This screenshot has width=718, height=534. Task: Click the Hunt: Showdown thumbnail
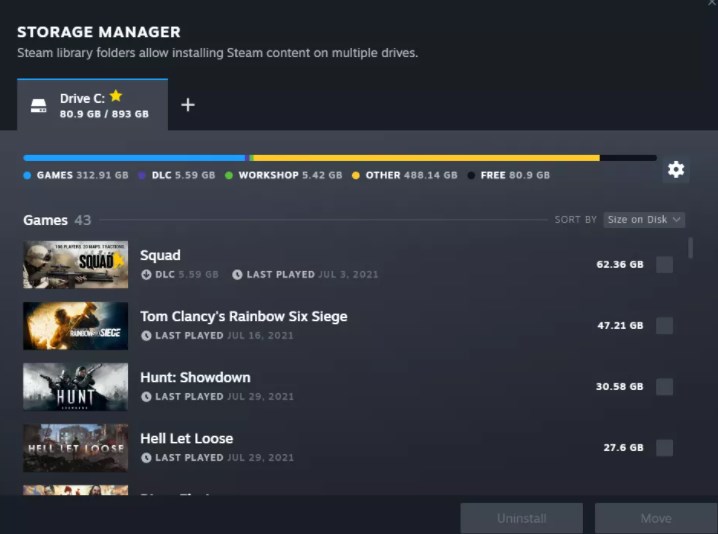[x=76, y=387]
